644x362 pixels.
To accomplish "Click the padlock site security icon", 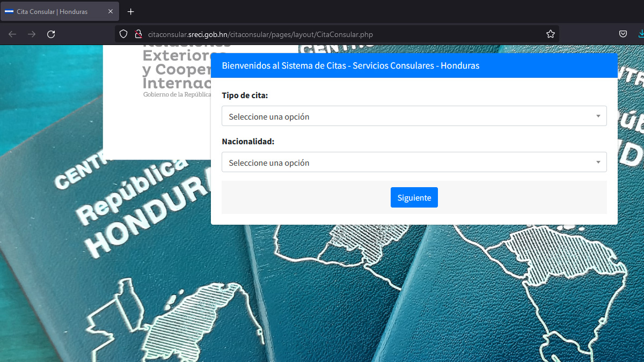I will [138, 33].
